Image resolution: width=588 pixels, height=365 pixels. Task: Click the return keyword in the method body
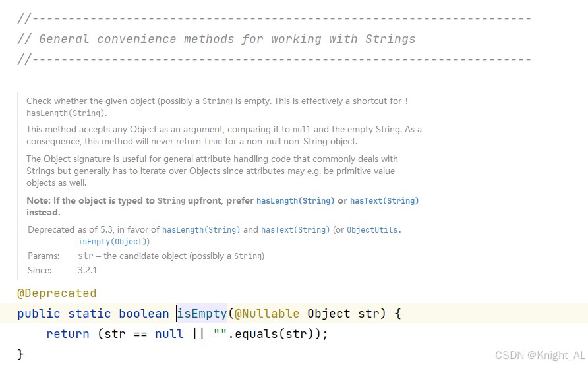pos(68,334)
